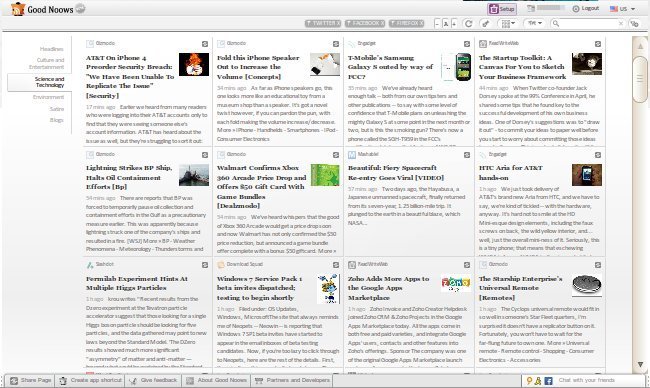Screen dimensions: 650x388
Task: Click share icon on Fold this iPhone Speaker card
Action: (x=336, y=44)
